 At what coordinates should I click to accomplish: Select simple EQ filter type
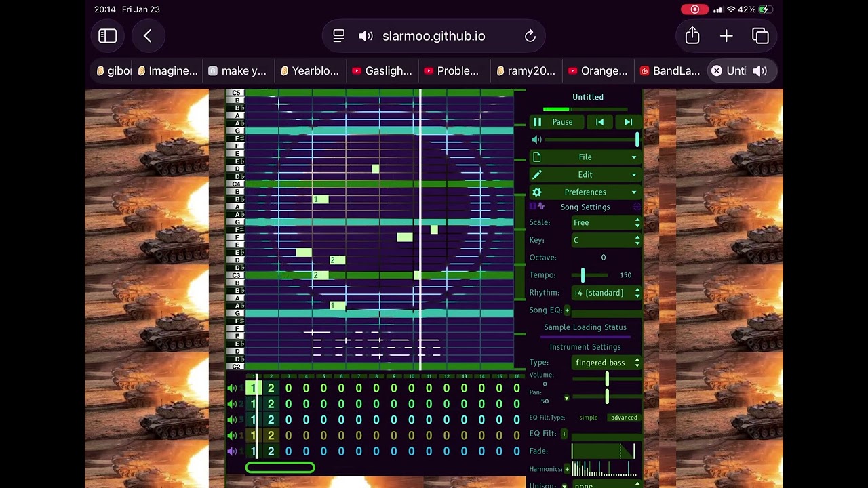pos(589,418)
